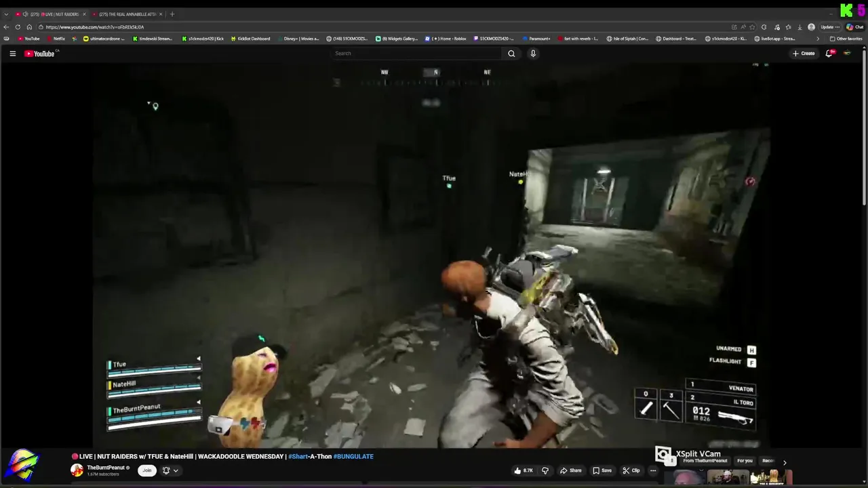Viewport: 868px width, 488px height.
Task: Click the video player area
Action: (x=431, y=254)
